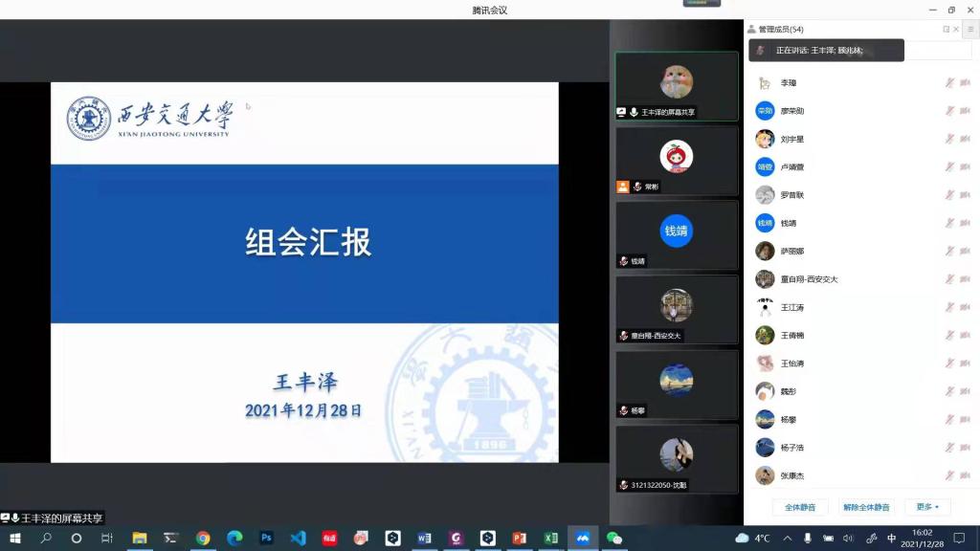Show hidden system tray icons
This screenshot has height=551, width=980.
pos(788,539)
